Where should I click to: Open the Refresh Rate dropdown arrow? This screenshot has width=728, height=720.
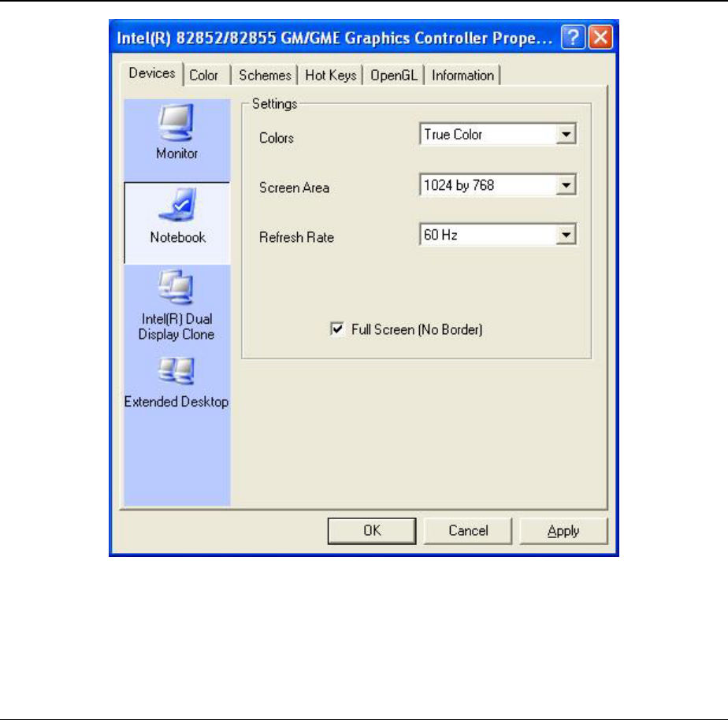(566, 235)
